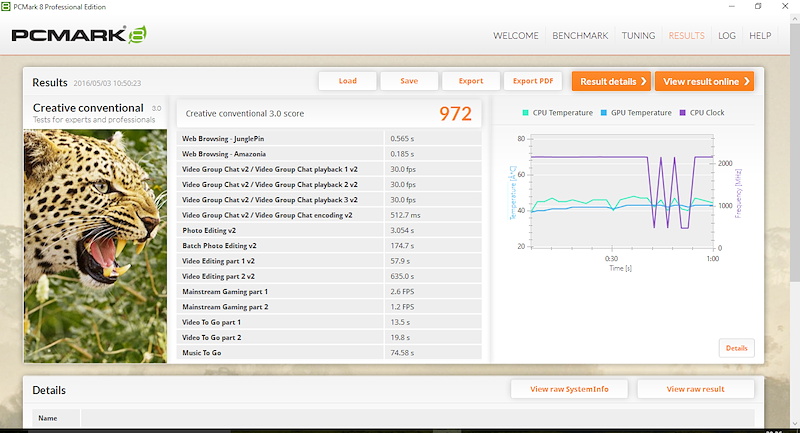Click the 512.7 ms value

[405, 215]
